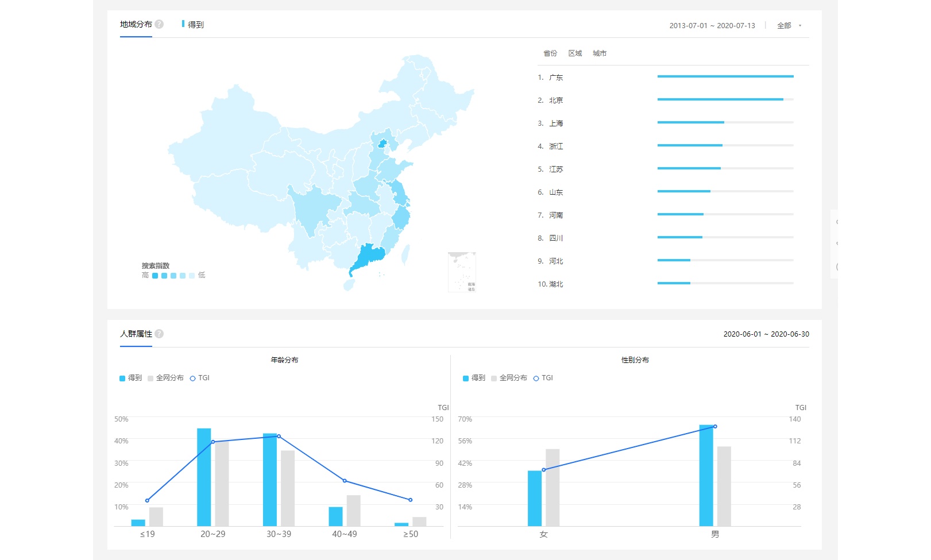The height and width of the screenshot is (560, 931).
Task: Open the 地域分布 help tooltip icon
Action: click(x=159, y=24)
